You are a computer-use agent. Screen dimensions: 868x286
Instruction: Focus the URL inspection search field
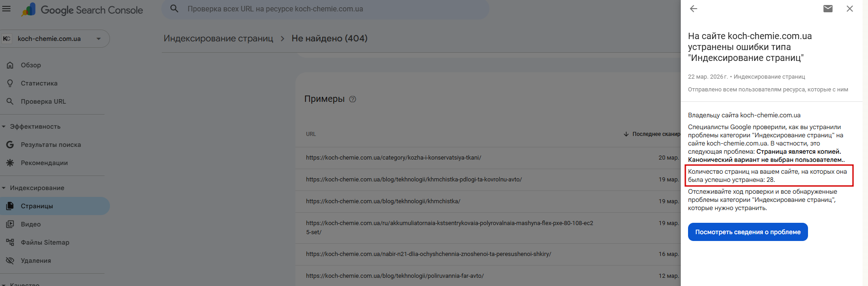[x=325, y=9]
